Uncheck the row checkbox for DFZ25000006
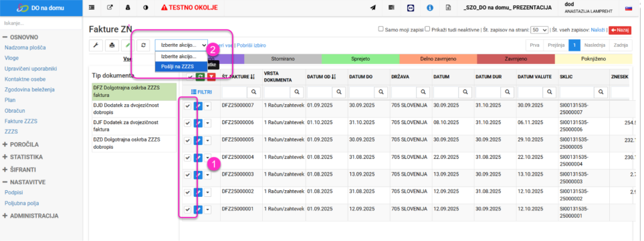644x241 pixels. 188,124
